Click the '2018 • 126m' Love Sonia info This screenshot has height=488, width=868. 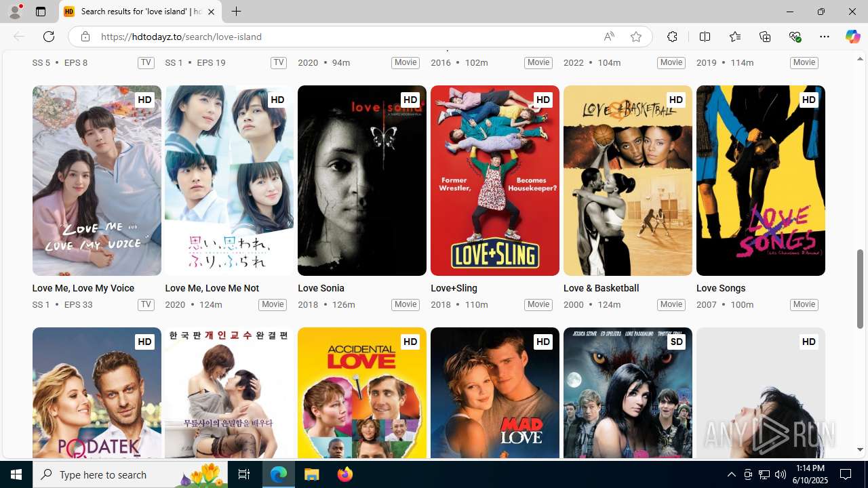[x=326, y=304]
